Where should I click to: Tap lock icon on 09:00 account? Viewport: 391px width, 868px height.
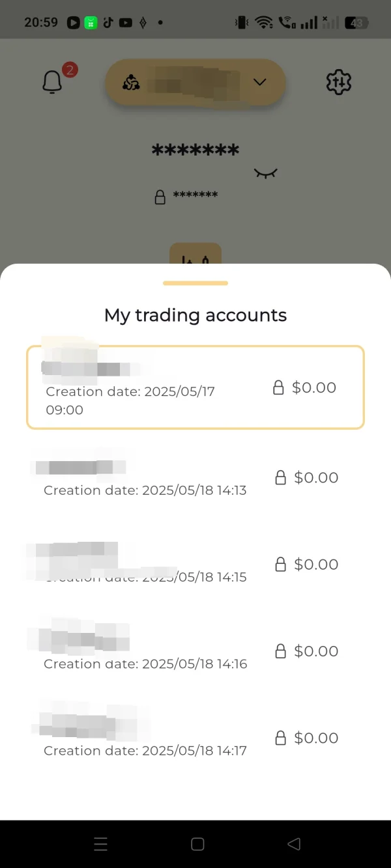[x=278, y=388]
